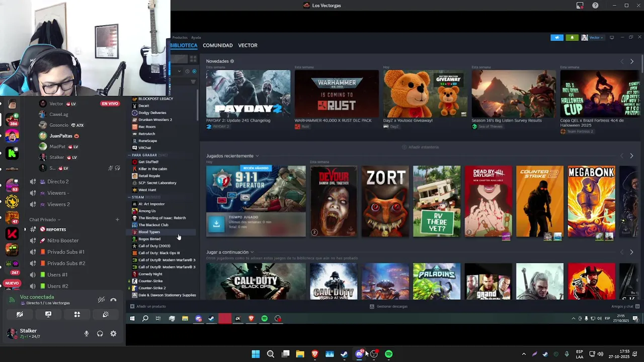Toggle Discord headphones deafen

pos(100,333)
